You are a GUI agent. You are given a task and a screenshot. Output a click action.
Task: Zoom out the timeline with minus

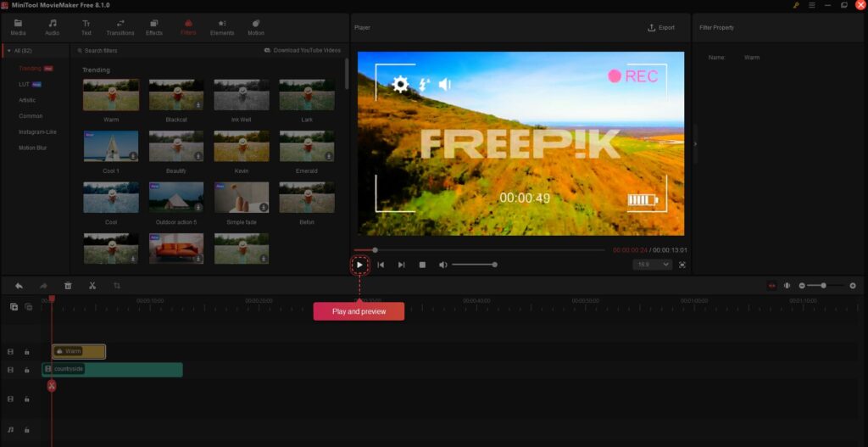[802, 286]
